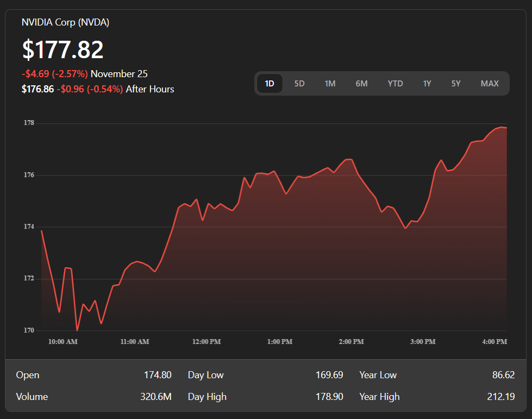Click the $176.86 after hours price

click(x=37, y=89)
